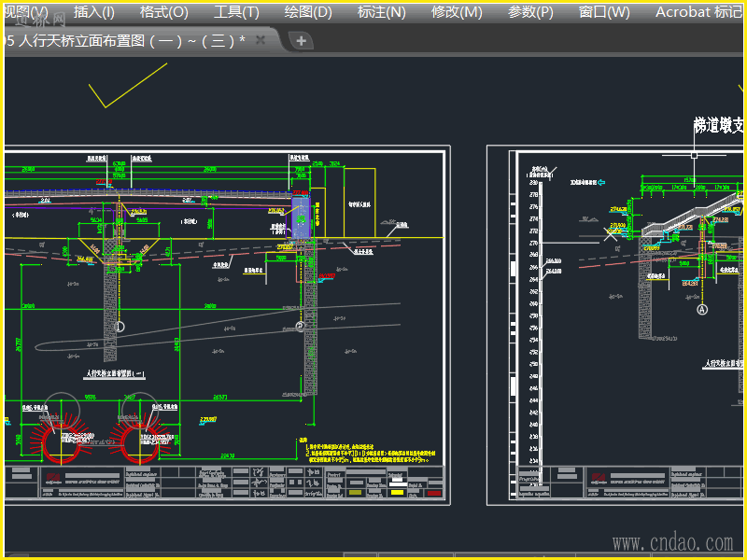747x560 pixels.
Task: Select the yellow notes text block
Action: [x=375, y=454]
